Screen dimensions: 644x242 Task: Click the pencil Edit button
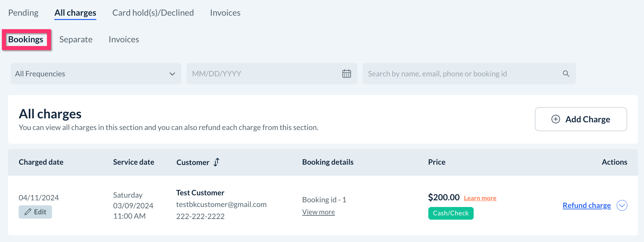pyautogui.click(x=35, y=212)
